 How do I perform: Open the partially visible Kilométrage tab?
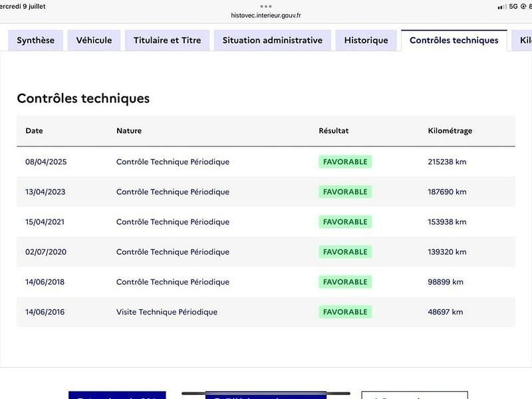(524, 41)
